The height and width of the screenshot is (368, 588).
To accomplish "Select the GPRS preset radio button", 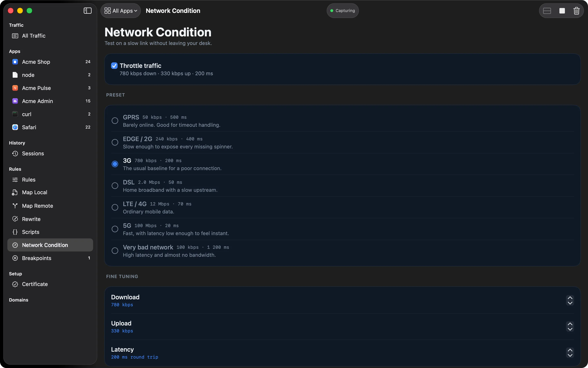I will coord(115,121).
